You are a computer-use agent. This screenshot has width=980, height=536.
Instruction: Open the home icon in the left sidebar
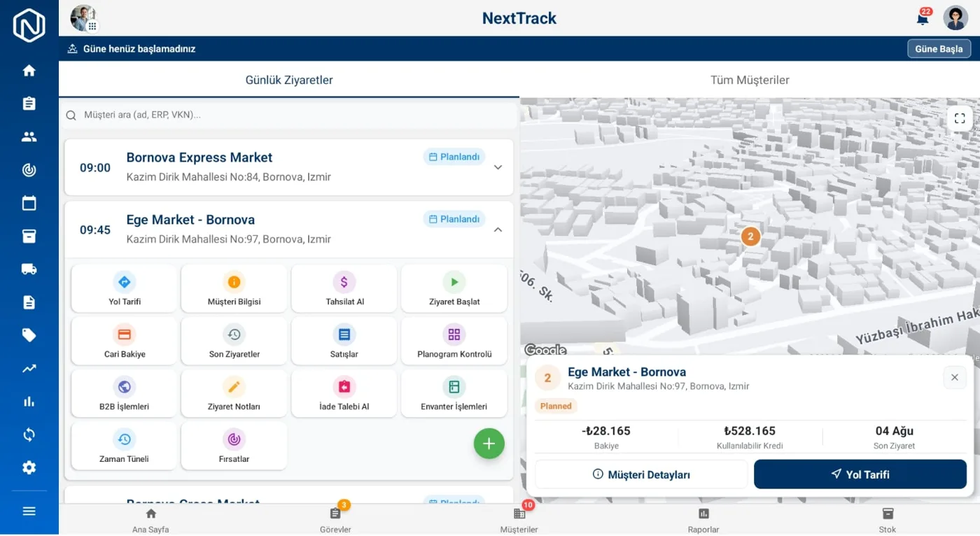(x=29, y=71)
